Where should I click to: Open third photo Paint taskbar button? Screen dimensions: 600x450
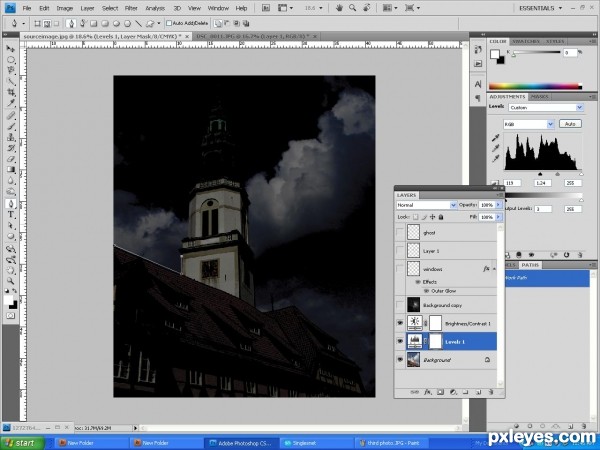(390, 443)
